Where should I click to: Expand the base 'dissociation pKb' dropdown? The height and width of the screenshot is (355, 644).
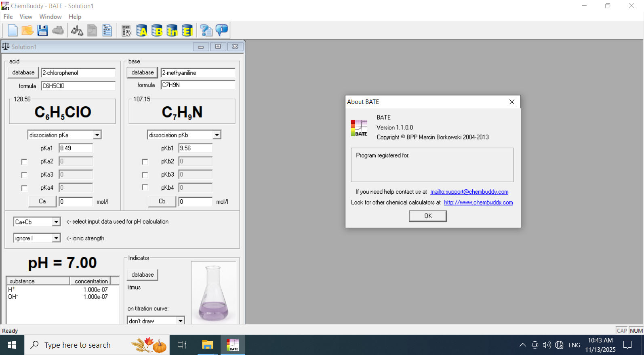(x=217, y=135)
